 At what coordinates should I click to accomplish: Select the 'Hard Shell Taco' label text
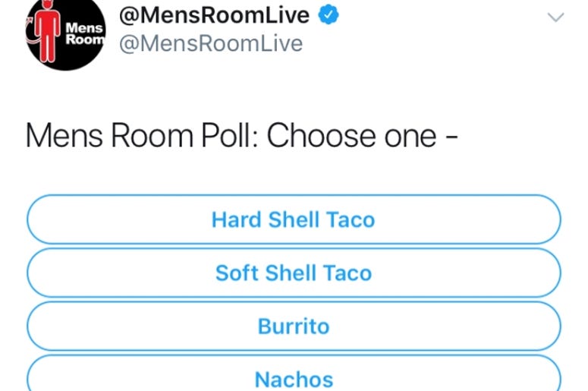coord(294,219)
